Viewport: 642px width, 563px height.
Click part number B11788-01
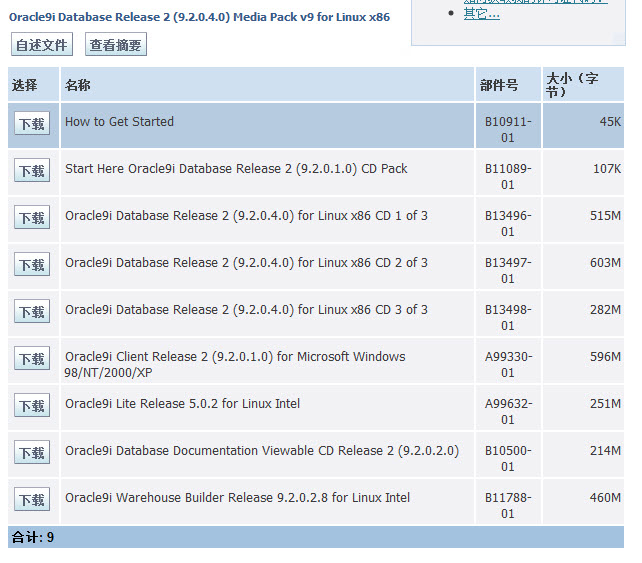[508, 506]
